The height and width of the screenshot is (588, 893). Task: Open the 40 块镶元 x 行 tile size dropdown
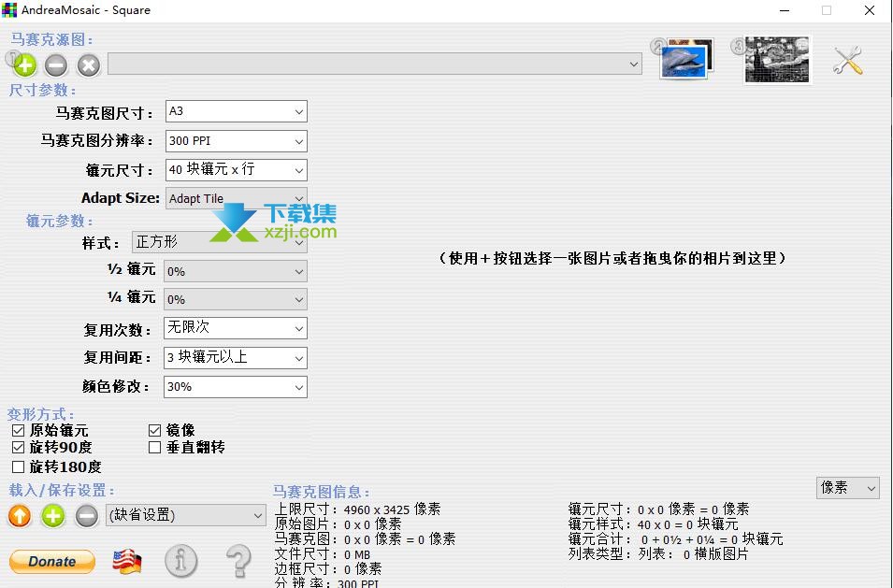pos(237,169)
